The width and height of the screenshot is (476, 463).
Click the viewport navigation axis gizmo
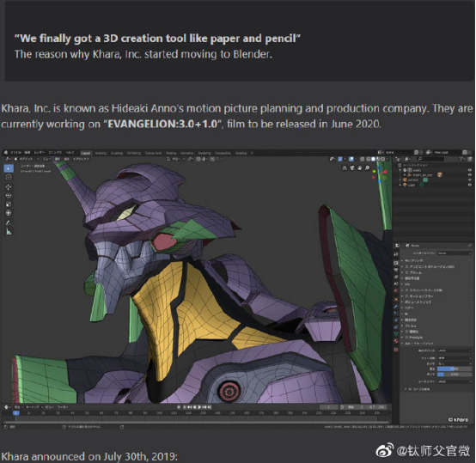380,174
